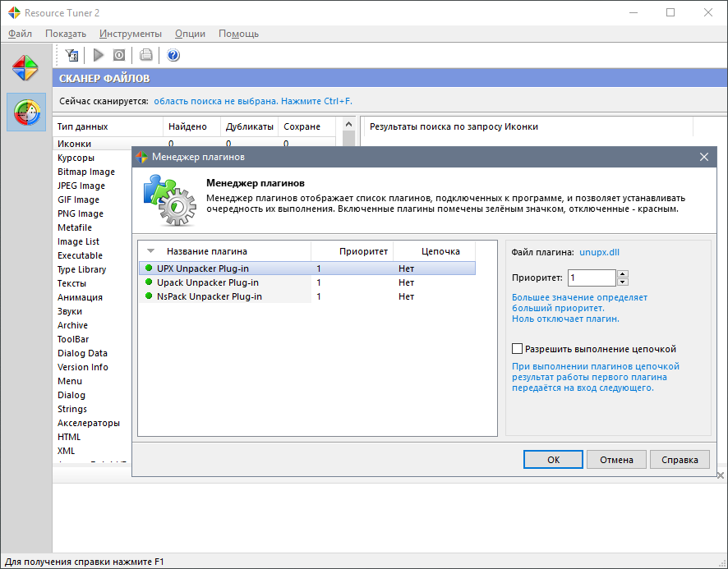
Task: Toggle sort arrow in plugin name header
Action: (150, 251)
